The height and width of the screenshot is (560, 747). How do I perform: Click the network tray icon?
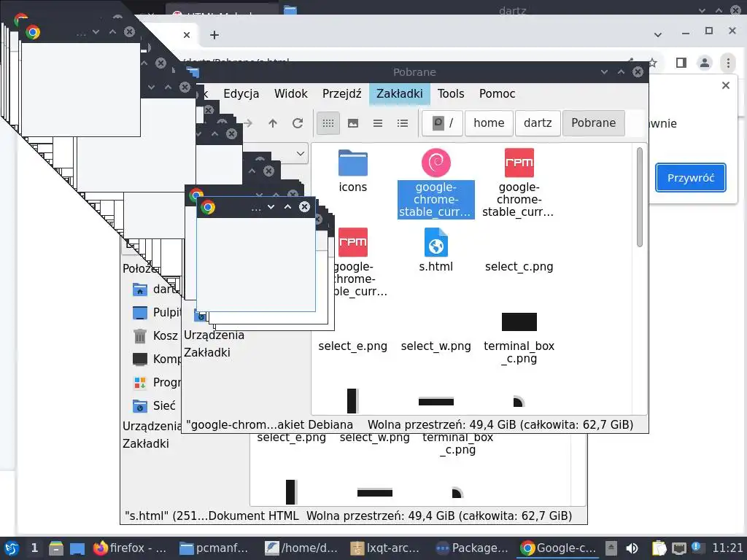point(679,548)
